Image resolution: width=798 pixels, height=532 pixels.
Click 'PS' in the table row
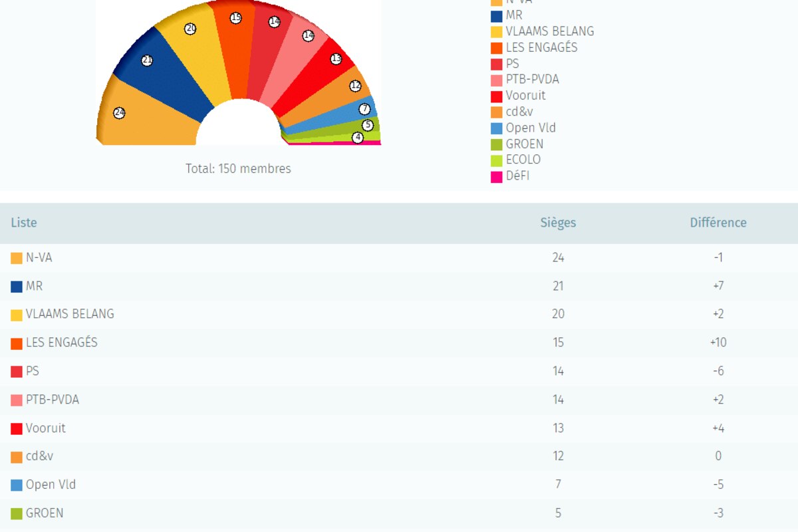tap(33, 371)
